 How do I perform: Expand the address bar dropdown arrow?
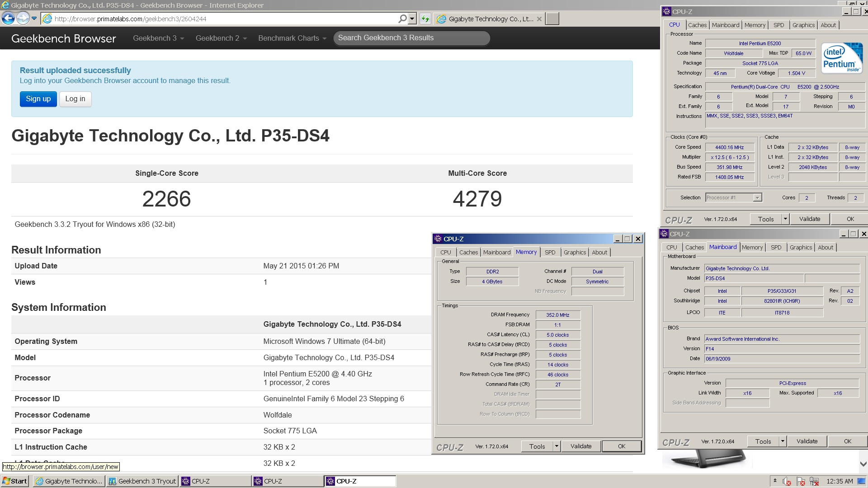(x=412, y=19)
